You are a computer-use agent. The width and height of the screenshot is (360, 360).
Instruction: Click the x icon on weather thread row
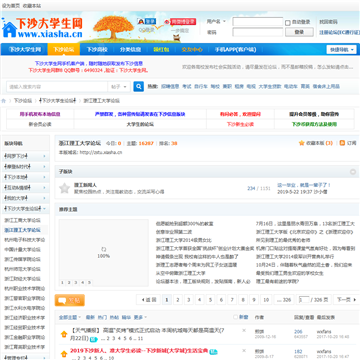[244, 330]
